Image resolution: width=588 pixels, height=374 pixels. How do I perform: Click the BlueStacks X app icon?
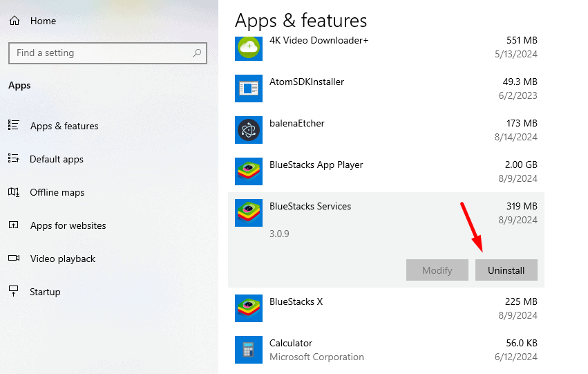pyautogui.click(x=249, y=308)
